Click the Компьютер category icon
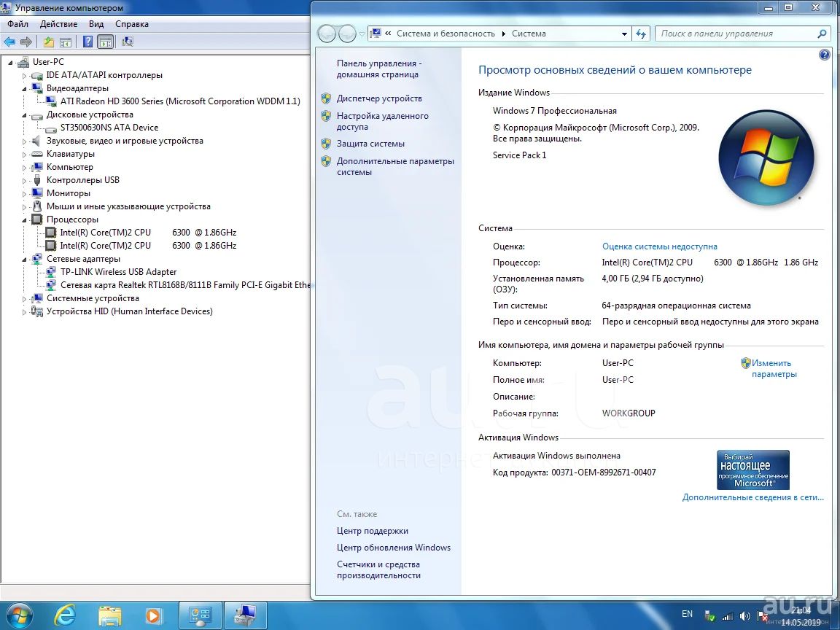Screen dimensions: 840x630 (36, 167)
